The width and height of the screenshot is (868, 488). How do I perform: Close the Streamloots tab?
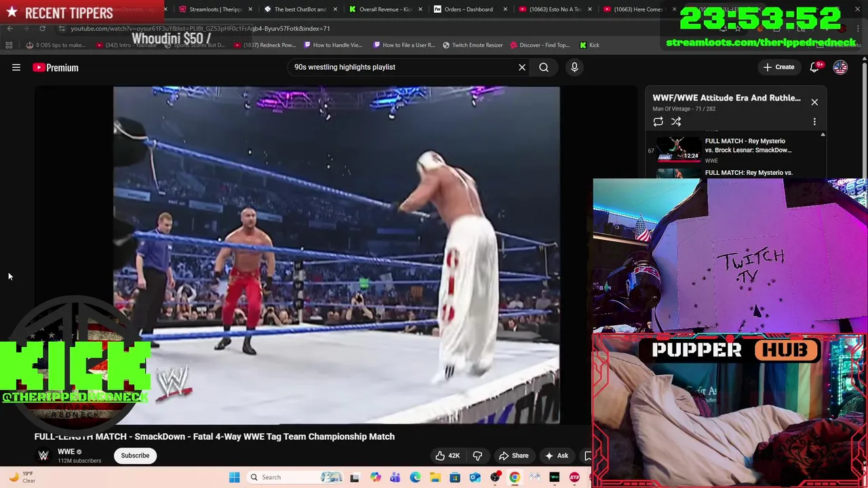coord(251,9)
